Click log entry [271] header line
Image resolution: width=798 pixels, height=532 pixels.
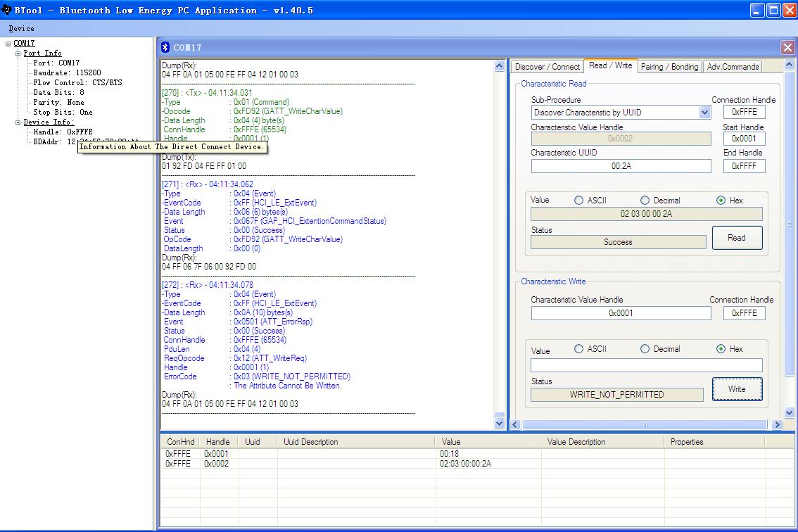click(x=207, y=184)
